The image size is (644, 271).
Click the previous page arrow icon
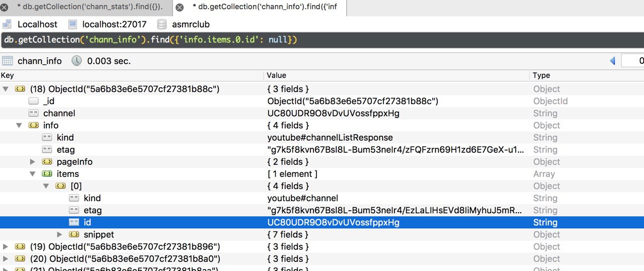pyautogui.click(x=612, y=61)
